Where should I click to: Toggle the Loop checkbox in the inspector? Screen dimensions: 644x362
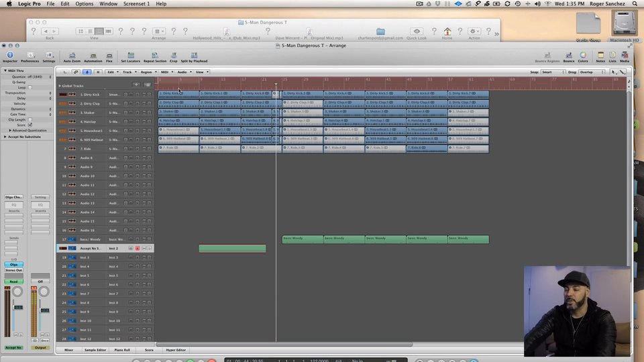30,87
